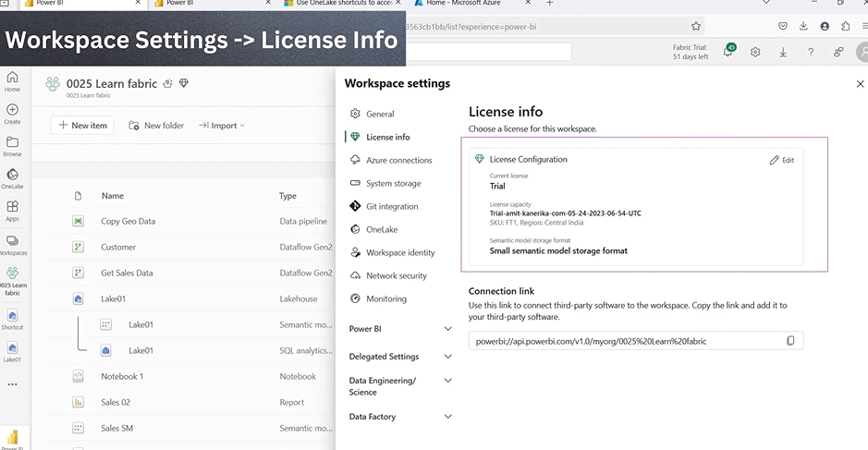The width and height of the screenshot is (868, 450).
Task: Open the Import dropdown
Action: (222, 126)
